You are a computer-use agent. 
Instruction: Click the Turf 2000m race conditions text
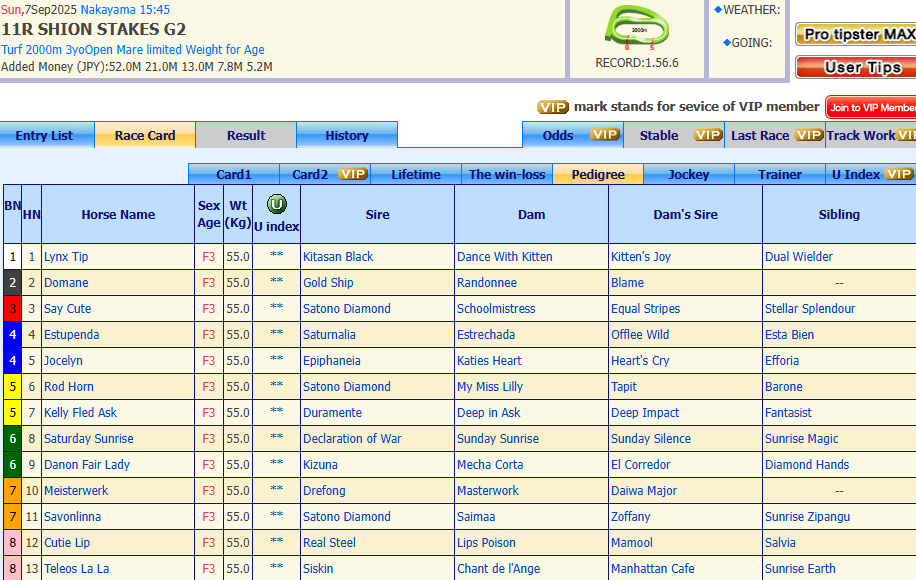click(133, 50)
